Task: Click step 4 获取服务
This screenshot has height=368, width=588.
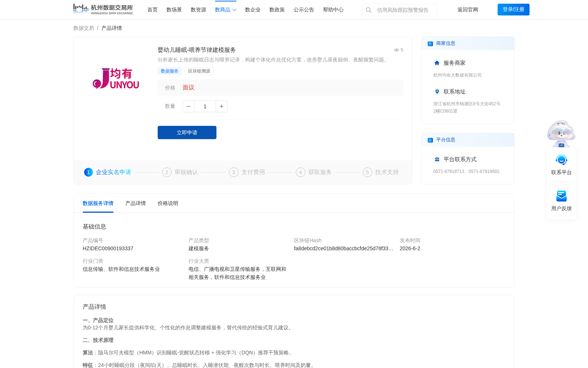Action: point(314,172)
